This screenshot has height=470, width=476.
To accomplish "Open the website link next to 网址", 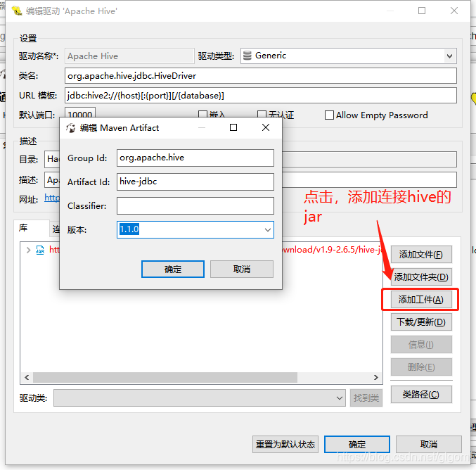I will click(x=52, y=198).
